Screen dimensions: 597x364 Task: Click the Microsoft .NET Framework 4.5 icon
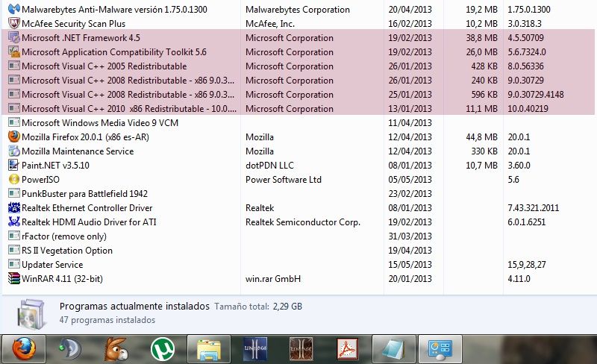(14, 37)
